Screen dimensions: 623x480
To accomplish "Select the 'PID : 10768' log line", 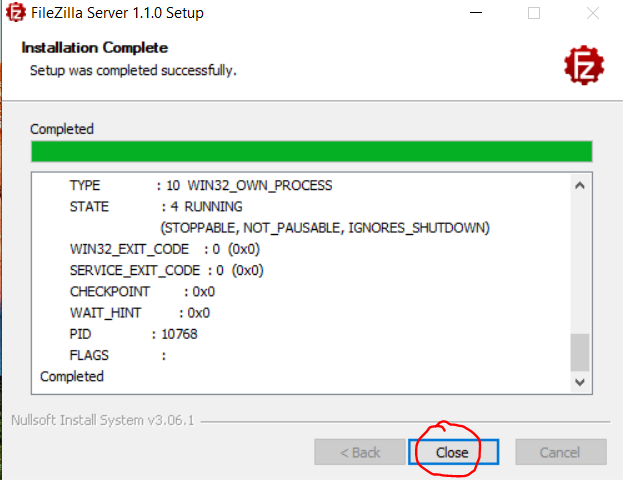I will point(133,334).
